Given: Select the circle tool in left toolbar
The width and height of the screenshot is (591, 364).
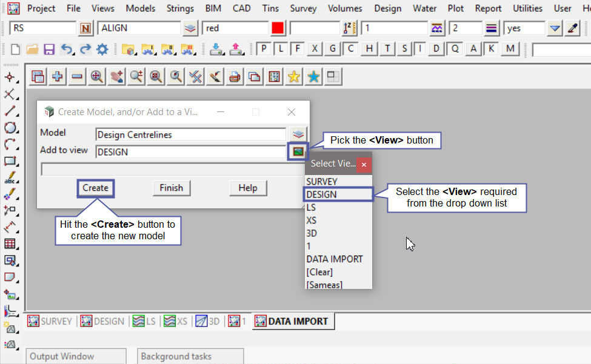Looking at the screenshot, I should [10, 128].
